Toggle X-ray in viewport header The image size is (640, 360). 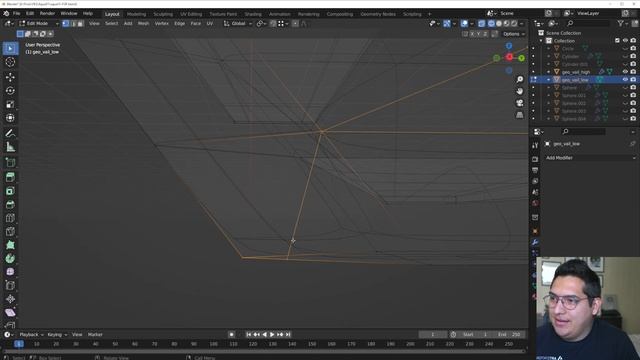tap(482, 24)
